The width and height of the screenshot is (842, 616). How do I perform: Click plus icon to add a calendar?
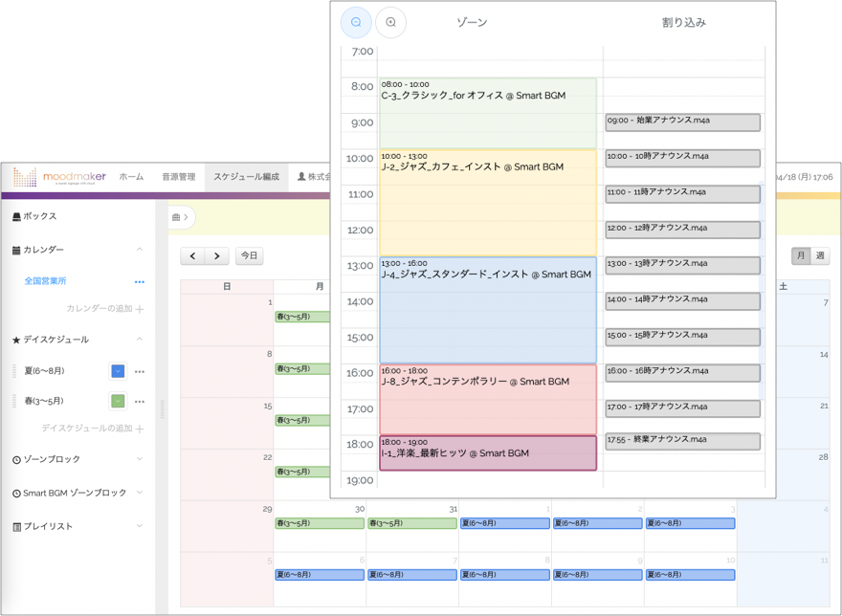click(140, 309)
